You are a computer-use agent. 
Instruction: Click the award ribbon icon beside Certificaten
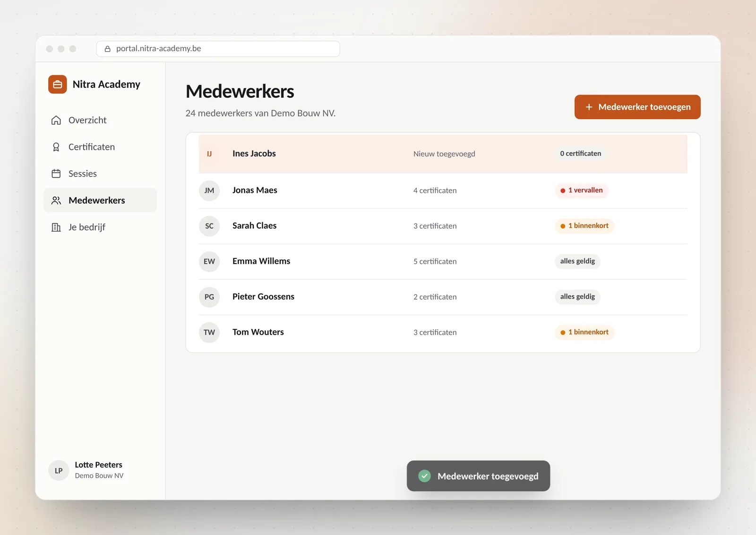56,147
